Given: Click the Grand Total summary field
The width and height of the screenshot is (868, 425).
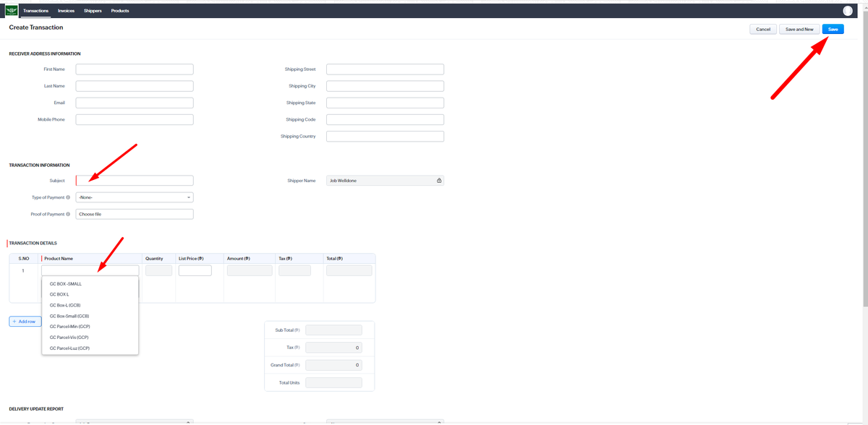Looking at the screenshot, I should (333, 365).
